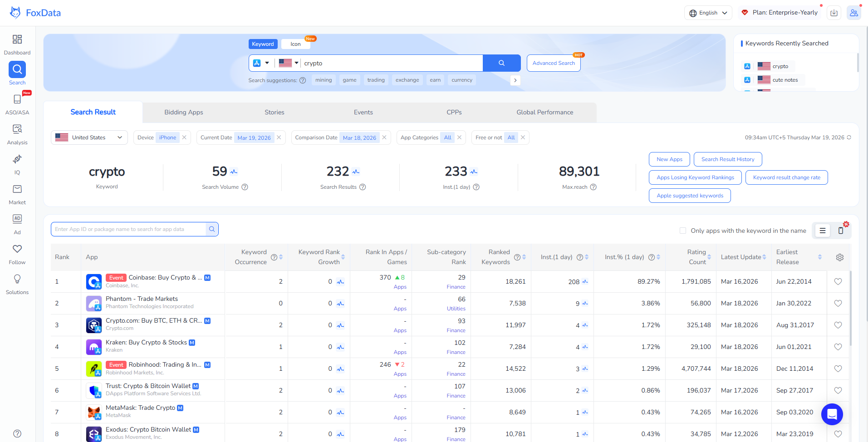Select the IQ tool in the sidebar
Image resolution: width=868 pixels, height=442 pixels.
tap(17, 163)
